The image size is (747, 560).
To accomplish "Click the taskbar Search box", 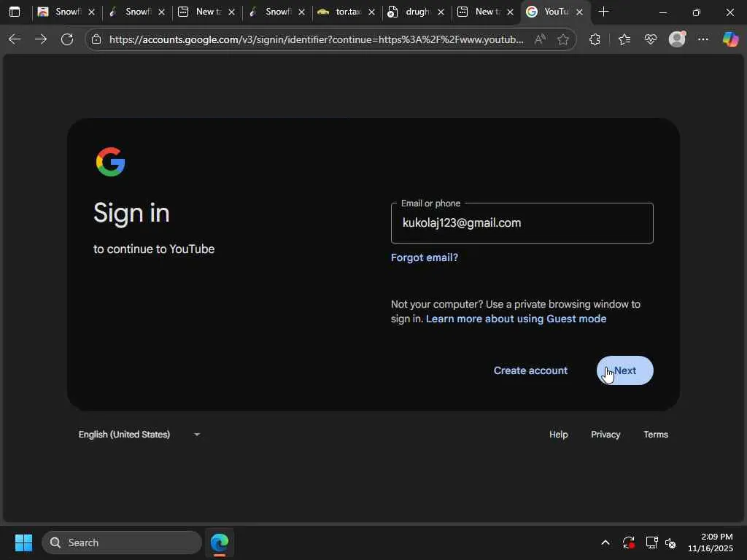I will pyautogui.click(x=122, y=542).
